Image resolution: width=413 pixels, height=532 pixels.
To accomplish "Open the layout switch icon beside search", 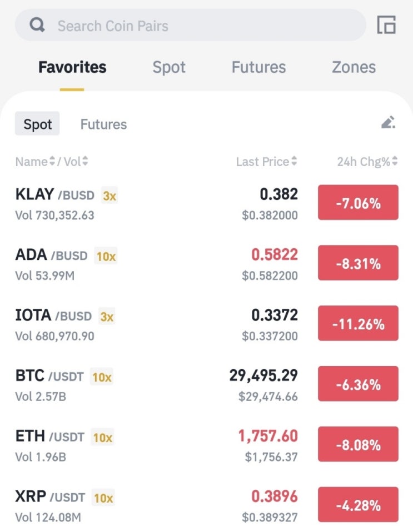I will tap(386, 25).
